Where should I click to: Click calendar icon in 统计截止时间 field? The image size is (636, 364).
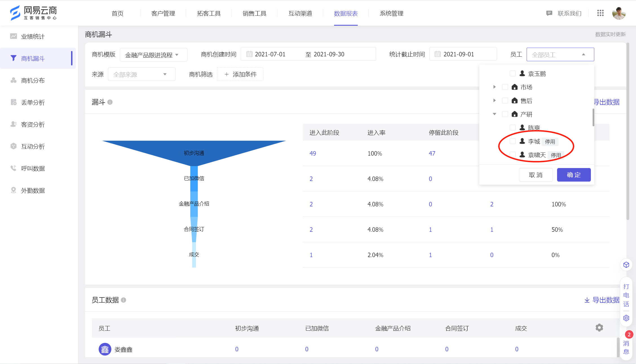coord(438,54)
